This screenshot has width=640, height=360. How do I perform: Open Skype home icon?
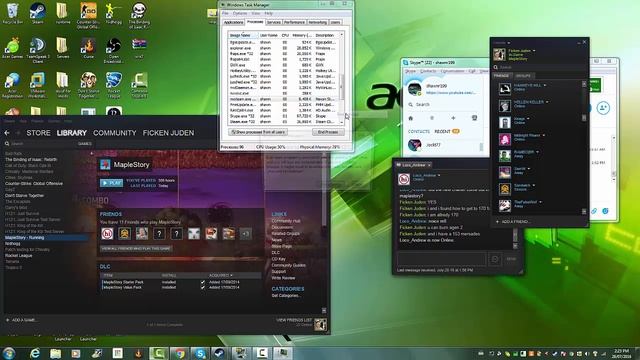[411, 118]
